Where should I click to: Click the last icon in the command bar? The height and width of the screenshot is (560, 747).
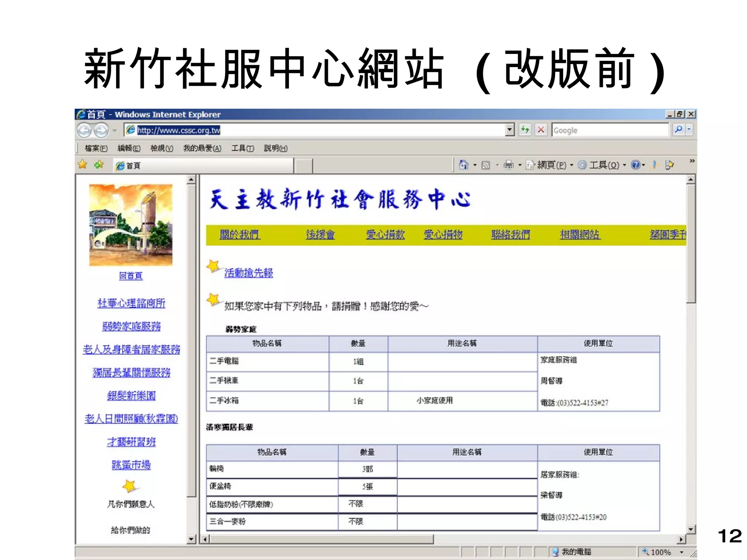click(x=669, y=165)
